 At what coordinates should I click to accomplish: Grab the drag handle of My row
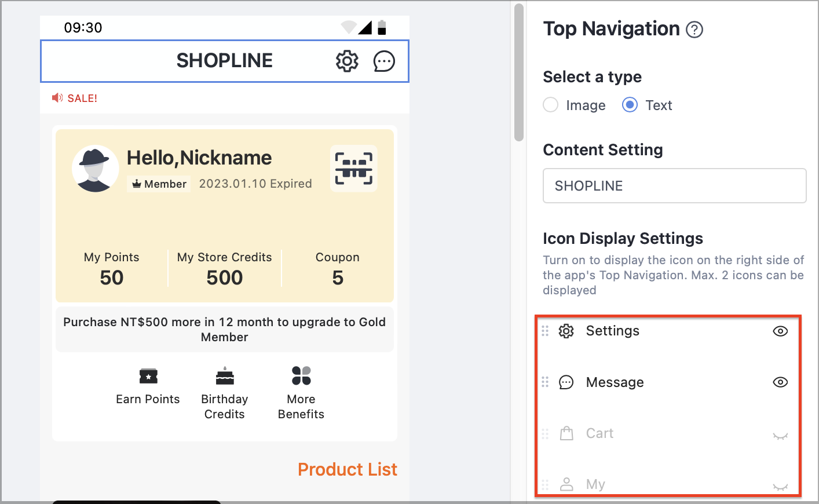(x=545, y=484)
